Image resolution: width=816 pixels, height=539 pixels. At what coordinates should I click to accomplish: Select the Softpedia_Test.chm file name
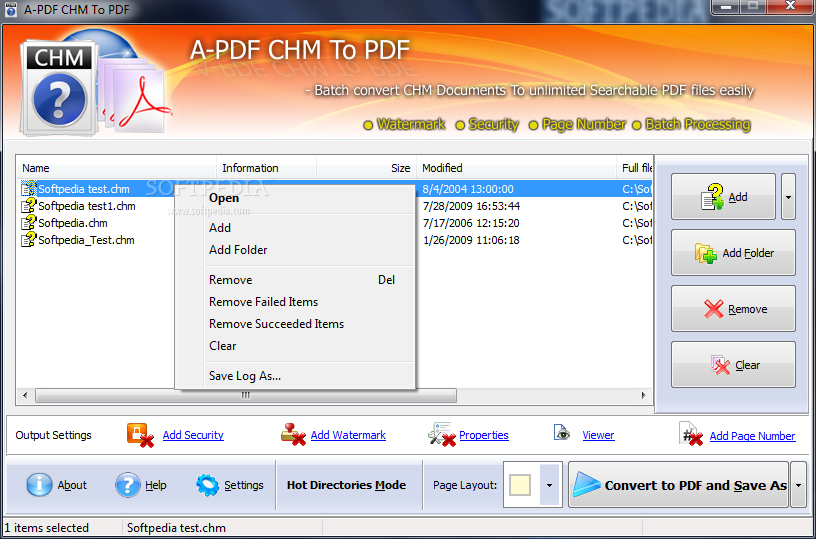(x=86, y=240)
